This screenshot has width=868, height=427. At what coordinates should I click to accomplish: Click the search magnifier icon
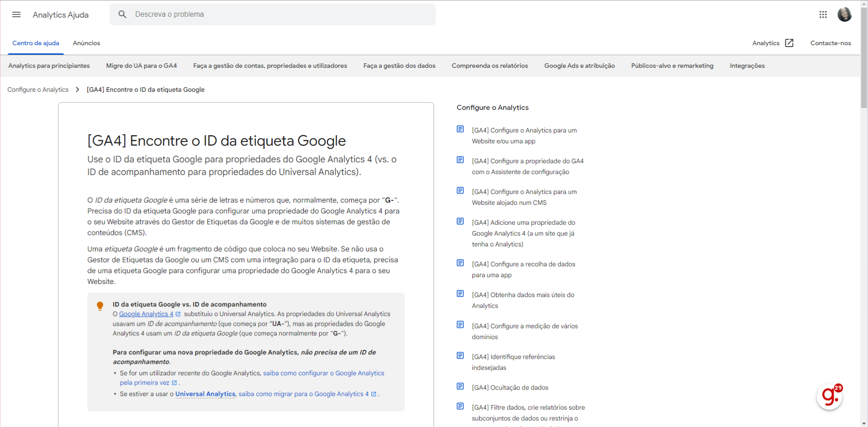click(x=122, y=14)
